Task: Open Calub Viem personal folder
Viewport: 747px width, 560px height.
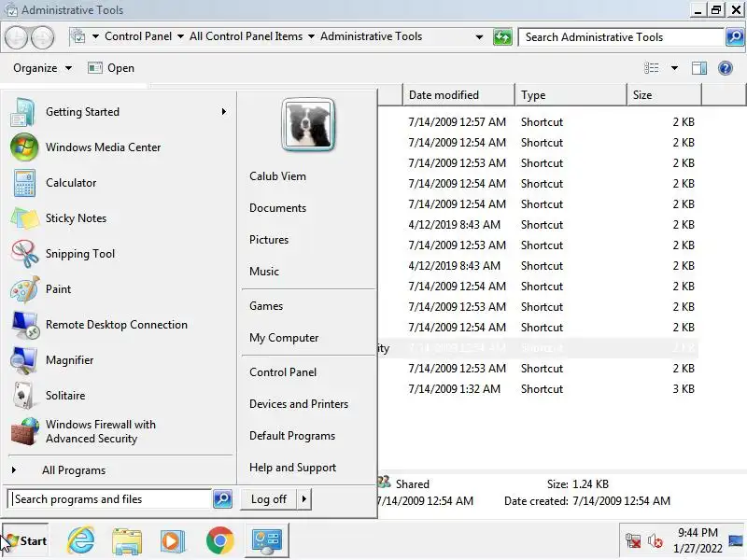Action: click(277, 176)
